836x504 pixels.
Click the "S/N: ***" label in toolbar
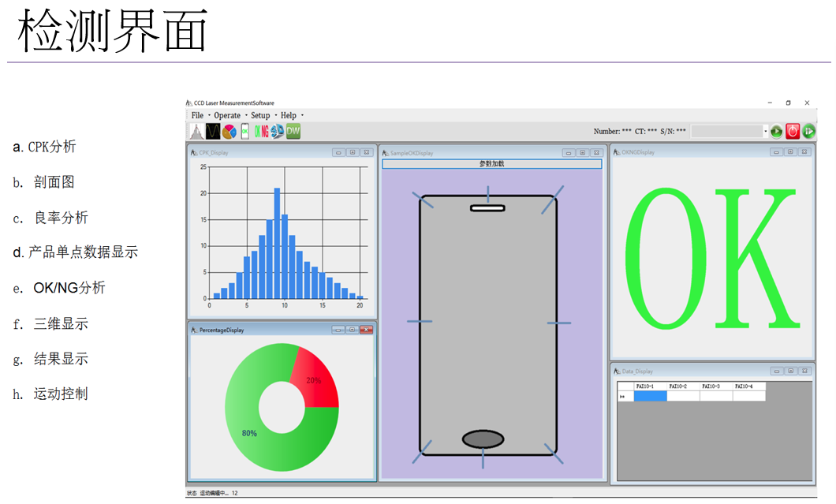click(674, 131)
